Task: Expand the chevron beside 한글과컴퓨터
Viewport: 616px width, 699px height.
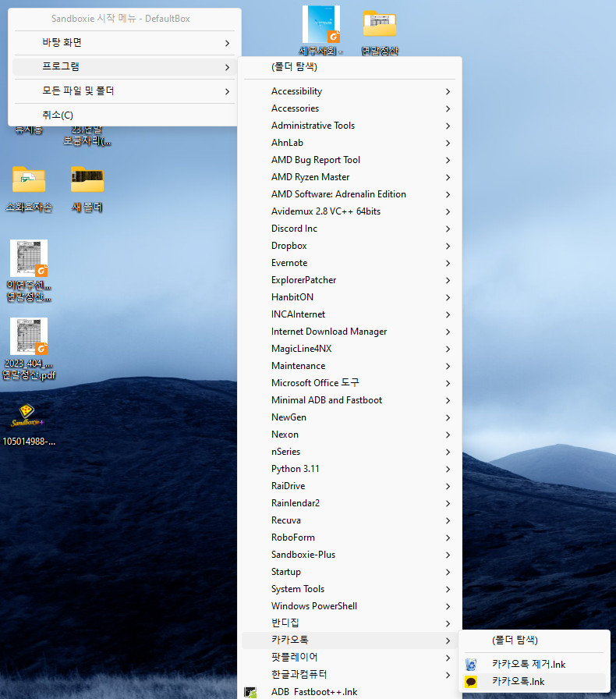Action: click(448, 676)
